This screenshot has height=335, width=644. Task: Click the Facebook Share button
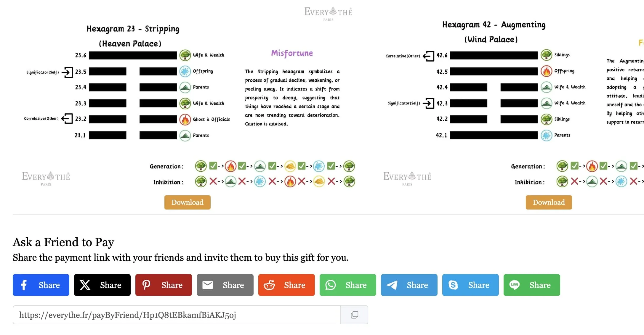click(x=41, y=285)
